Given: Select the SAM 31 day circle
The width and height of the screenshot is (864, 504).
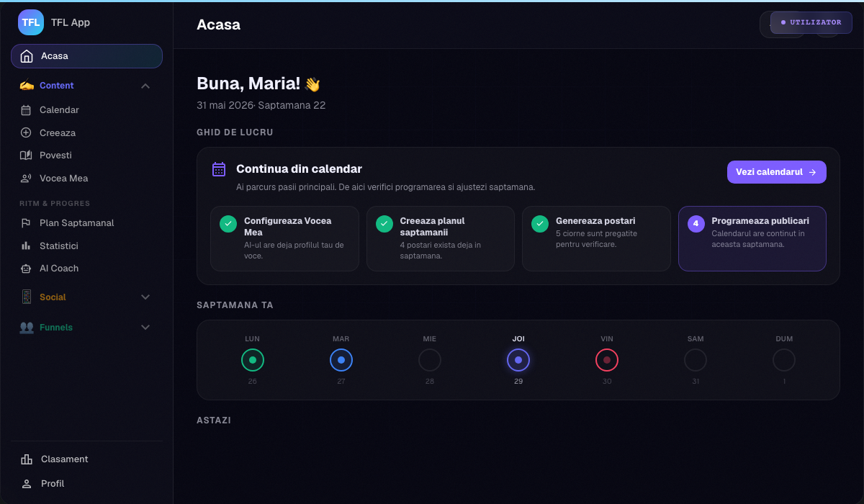Looking at the screenshot, I should (x=696, y=360).
